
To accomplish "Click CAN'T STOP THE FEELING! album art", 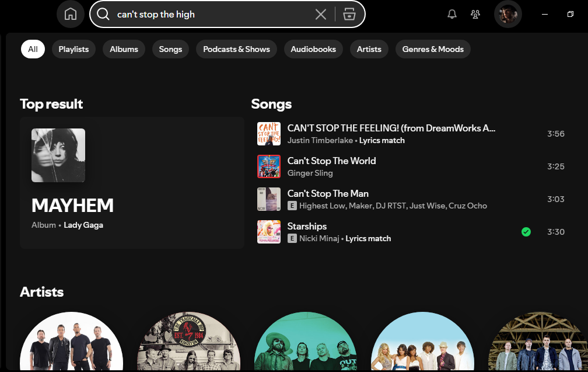I will [x=269, y=134].
